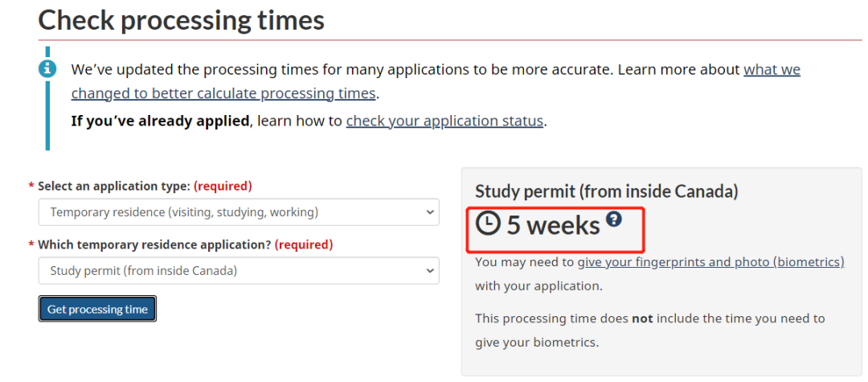Click the 'Study permit (from inside Canada)' result heading

click(x=606, y=191)
